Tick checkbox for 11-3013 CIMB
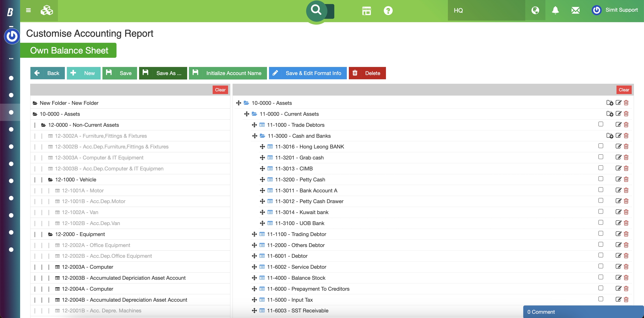 [x=600, y=168]
